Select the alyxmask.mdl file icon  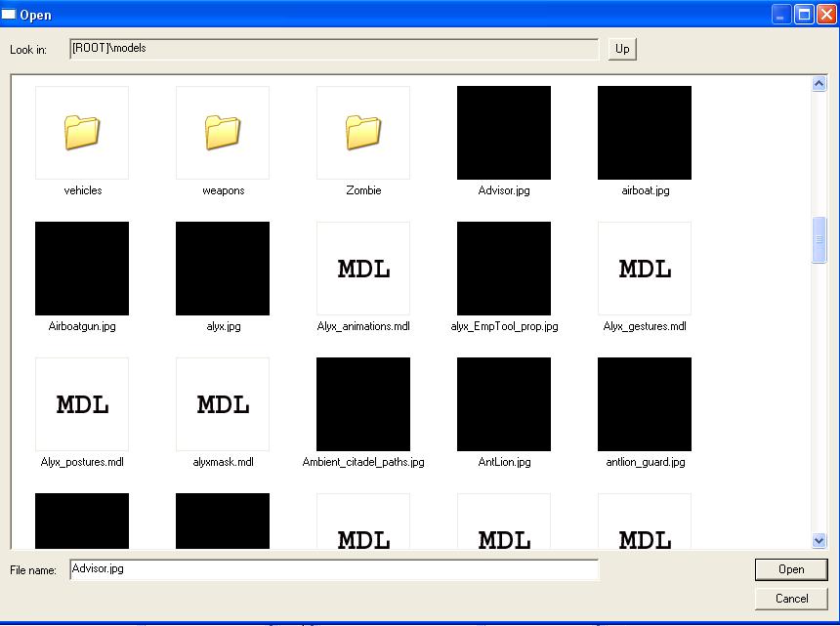223,404
